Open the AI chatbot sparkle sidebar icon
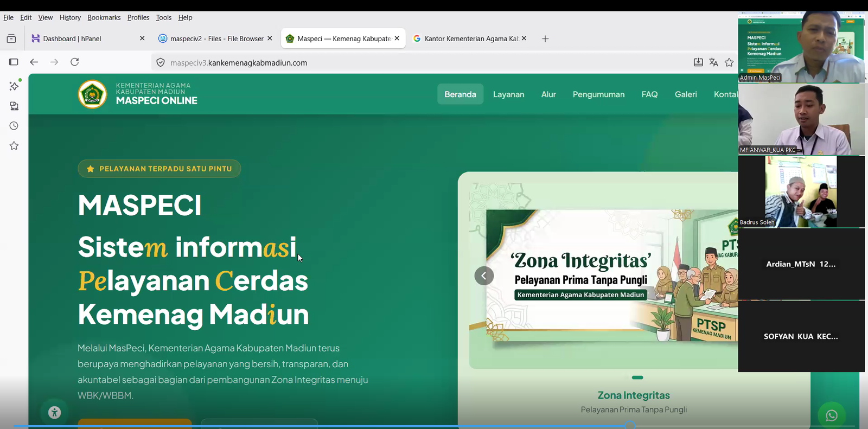The width and height of the screenshot is (868, 429). (x=14, y=86)
